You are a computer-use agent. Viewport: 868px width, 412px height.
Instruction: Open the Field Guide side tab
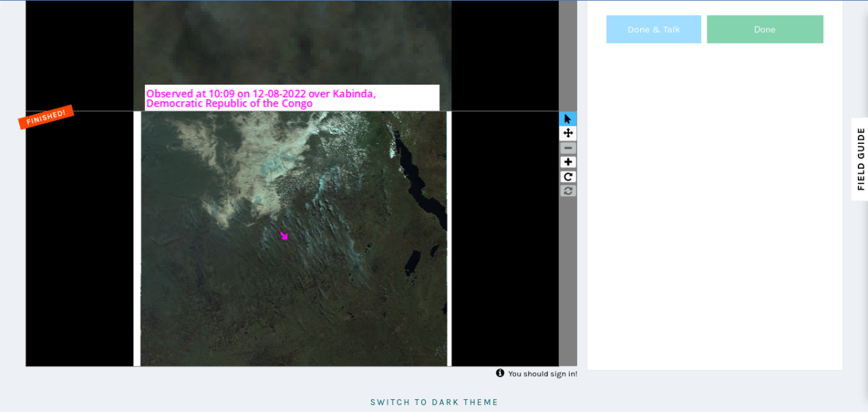(x=860, y=160)
